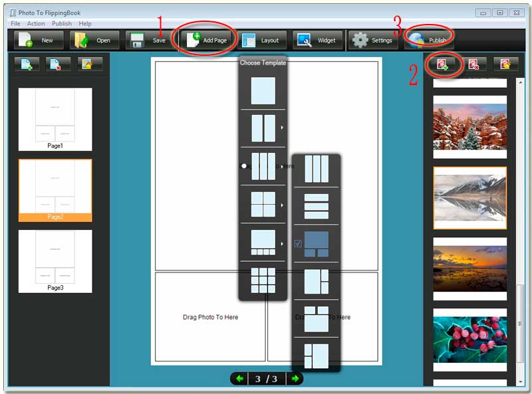Choose the four-grid template

point(263,204)
